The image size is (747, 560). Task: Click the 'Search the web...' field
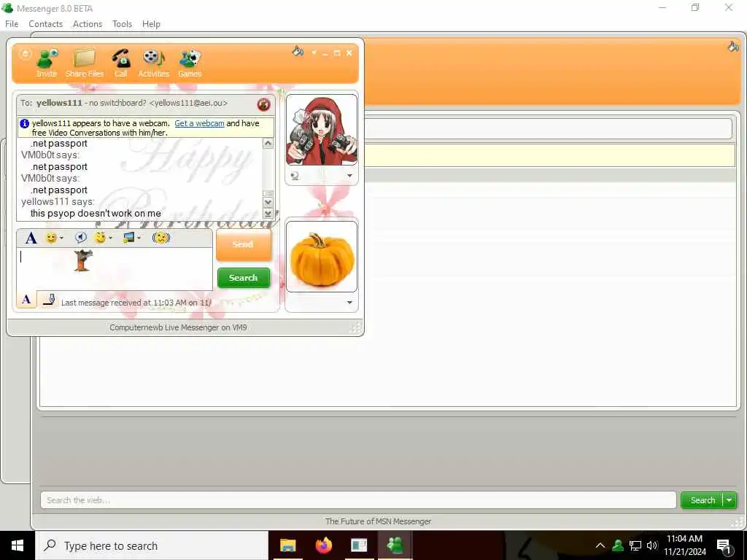[x=358, y=500]
